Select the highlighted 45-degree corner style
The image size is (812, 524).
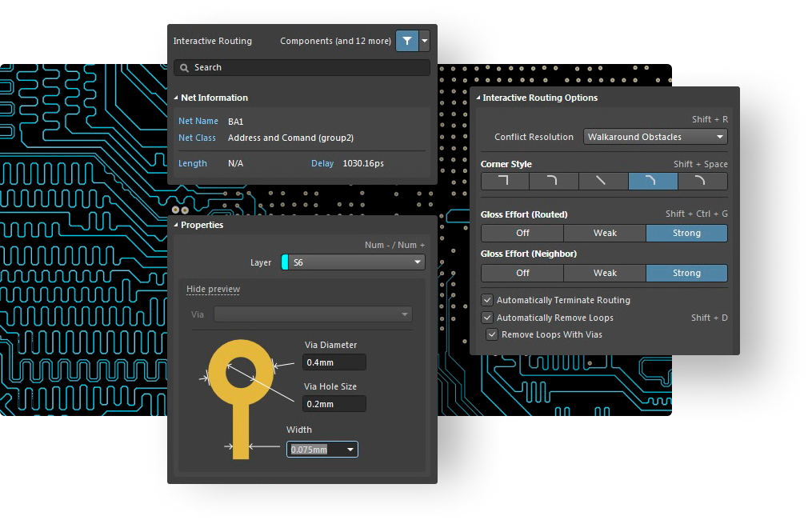coord(653,182)
